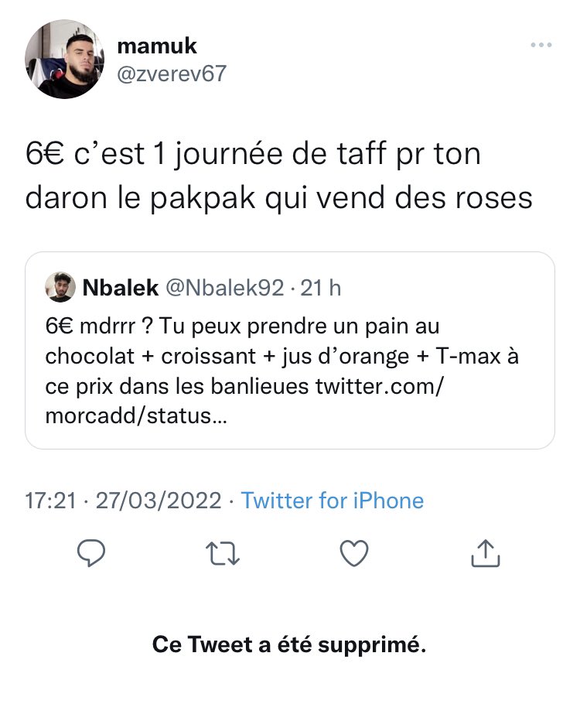580x728 pixels.
Task: Share the tweet using the upload arrow icon
Action: pyautogui.click(x=486, y=553)
